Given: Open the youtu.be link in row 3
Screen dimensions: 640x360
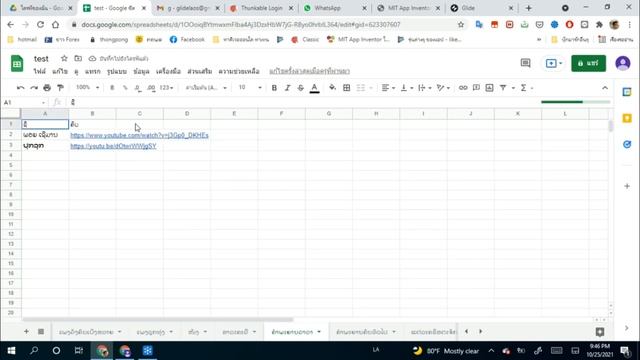Looking at the screenshot, I should click(x=113, y=146).
